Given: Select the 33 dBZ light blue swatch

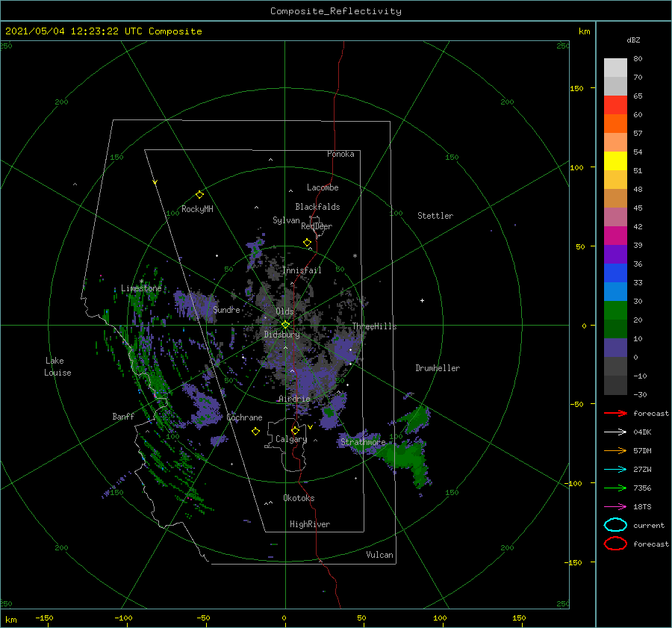Looking at the screenshot, I should click(x=615, y=291).
